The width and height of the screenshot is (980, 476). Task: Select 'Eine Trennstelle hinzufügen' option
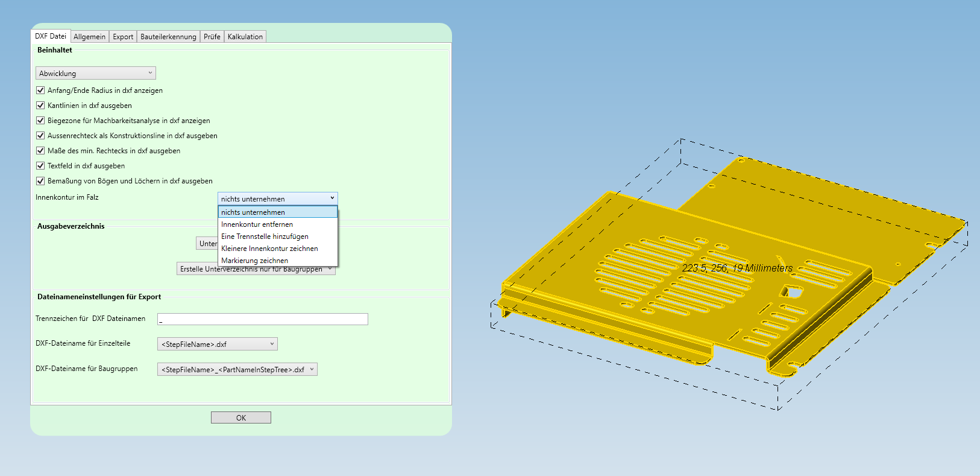point(265,236)
